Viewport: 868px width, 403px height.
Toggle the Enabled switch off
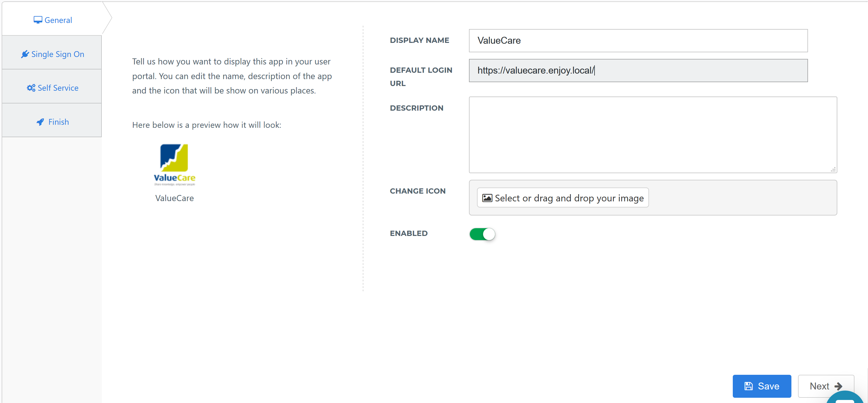click(482, 234)
